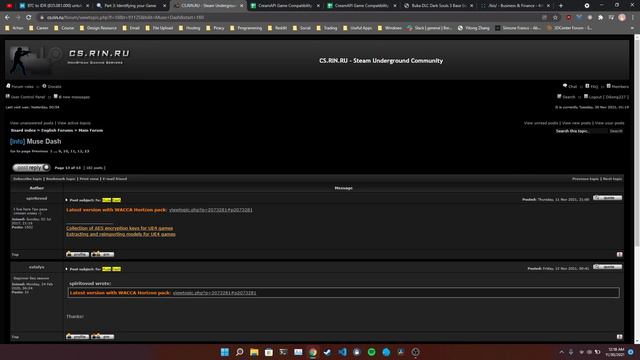Screen dimensions: 640x360
Task: Send PM to spiritovod
Action: pos(102,254)
